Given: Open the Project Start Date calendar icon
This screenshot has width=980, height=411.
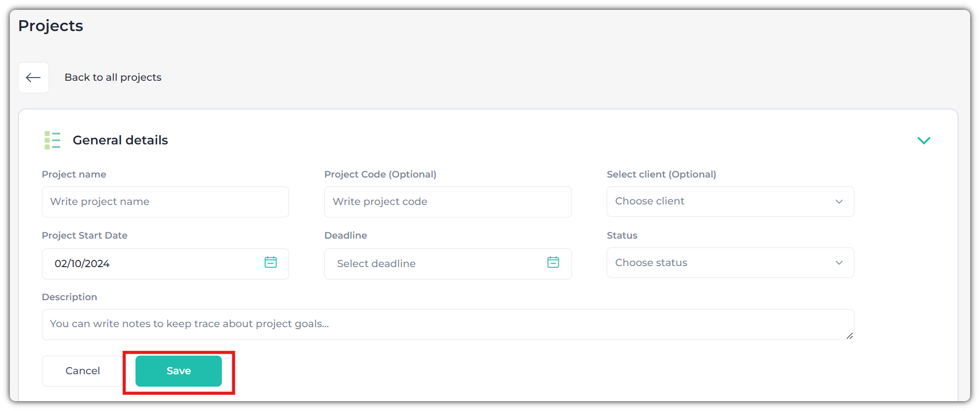Looking at the screenshot, I should 270,262.
